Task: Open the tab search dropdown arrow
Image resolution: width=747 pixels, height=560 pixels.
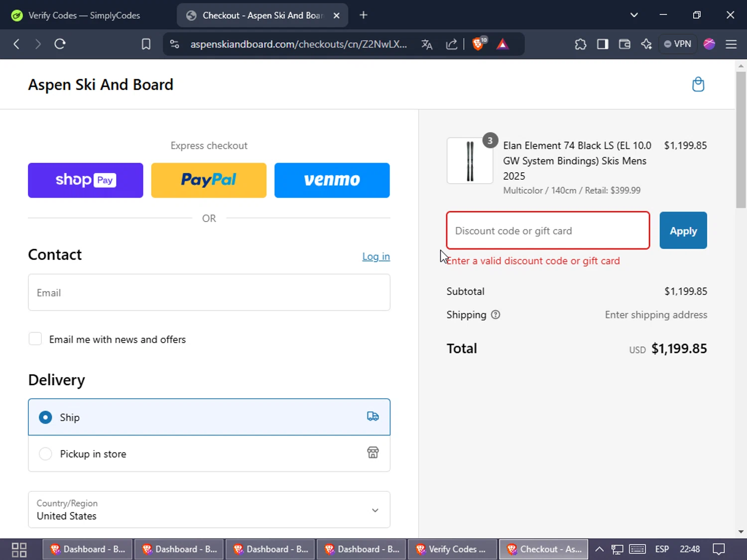Action: pos(634,15)
